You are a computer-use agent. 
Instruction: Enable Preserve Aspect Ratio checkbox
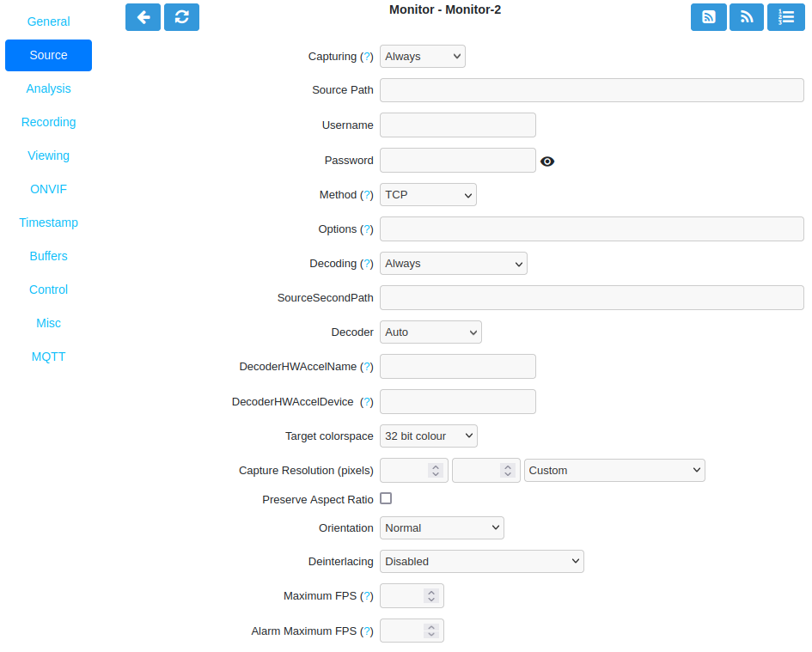pos(386,498)
